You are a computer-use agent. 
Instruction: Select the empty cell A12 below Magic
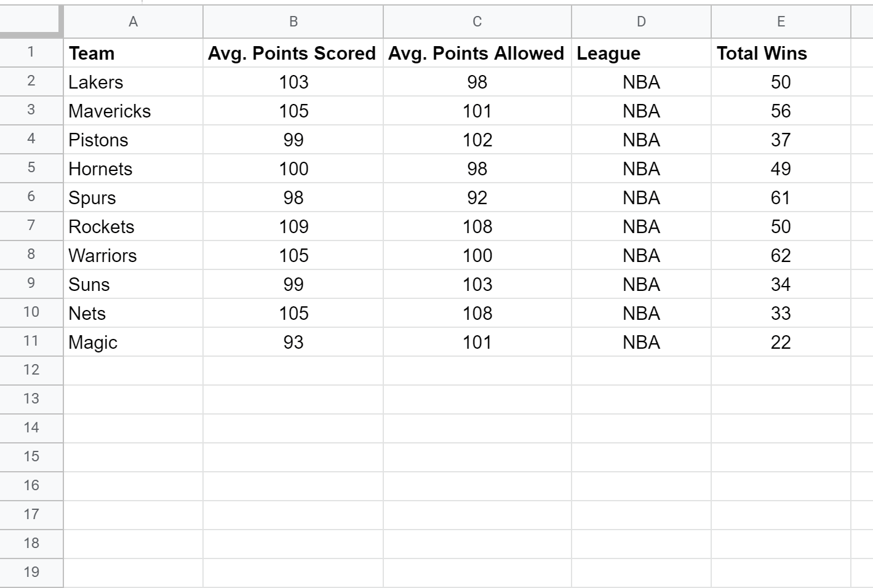132,370
